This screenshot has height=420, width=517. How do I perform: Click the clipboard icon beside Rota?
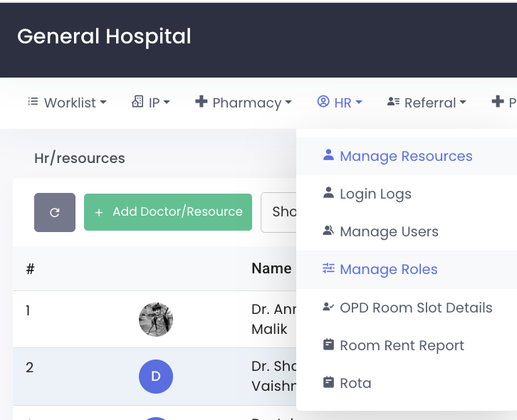[x=328, y=382]
